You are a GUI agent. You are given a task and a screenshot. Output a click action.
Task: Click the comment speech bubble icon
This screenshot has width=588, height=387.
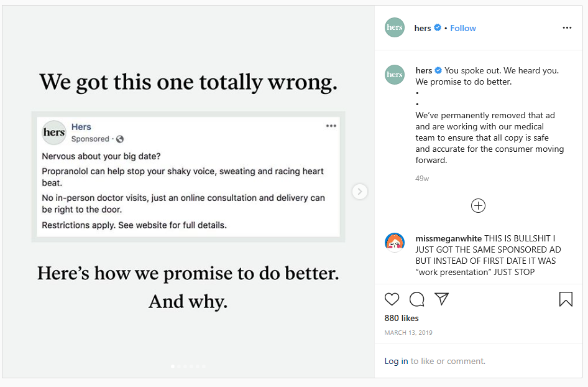[417, 299]
